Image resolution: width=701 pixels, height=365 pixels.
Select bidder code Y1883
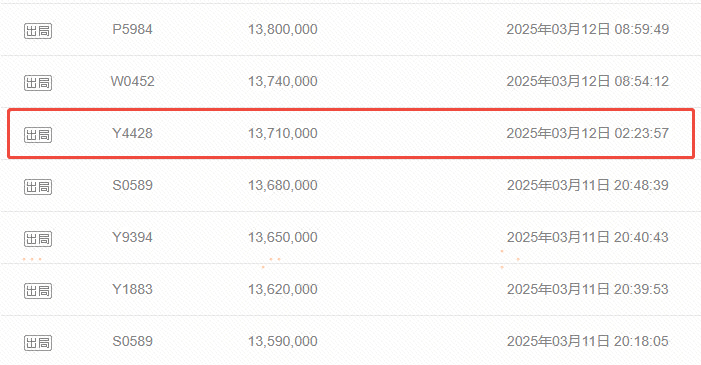point(132,289)
